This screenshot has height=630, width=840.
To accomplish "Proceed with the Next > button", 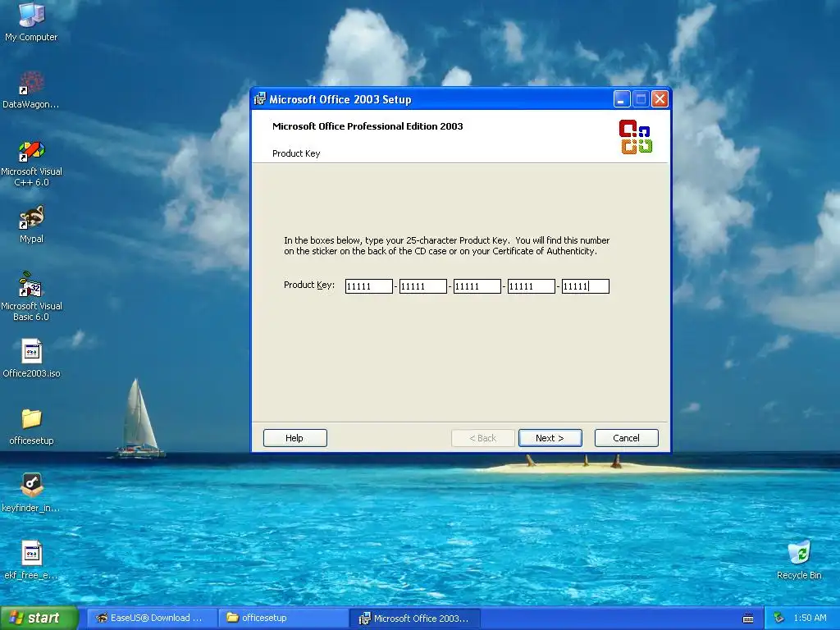I will (550, 438).
